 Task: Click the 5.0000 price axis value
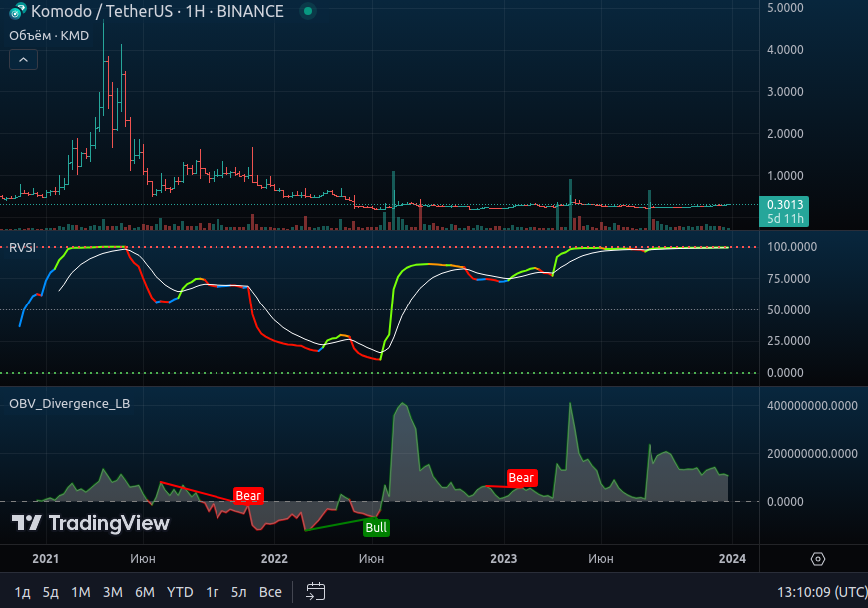(x=785, y=8)
